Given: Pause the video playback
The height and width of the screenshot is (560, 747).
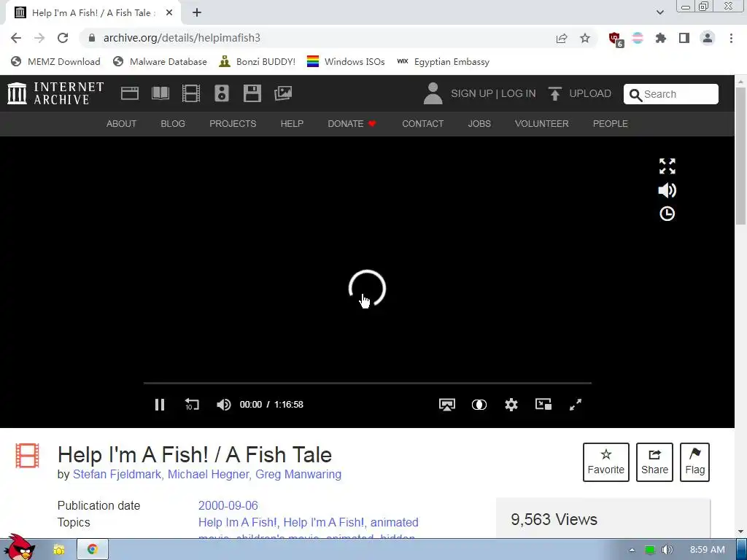Looking at the screenshot, I should [x=160, y=404].
